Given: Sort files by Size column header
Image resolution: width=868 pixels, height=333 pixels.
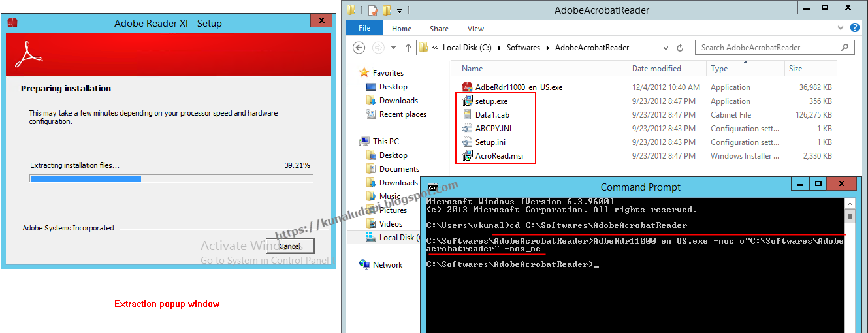Looking at the screenshot, I should click(811, 69).
